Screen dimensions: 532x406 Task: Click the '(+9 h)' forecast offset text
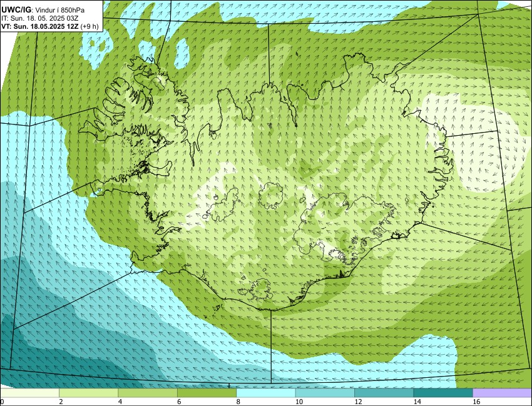(90, 27)
